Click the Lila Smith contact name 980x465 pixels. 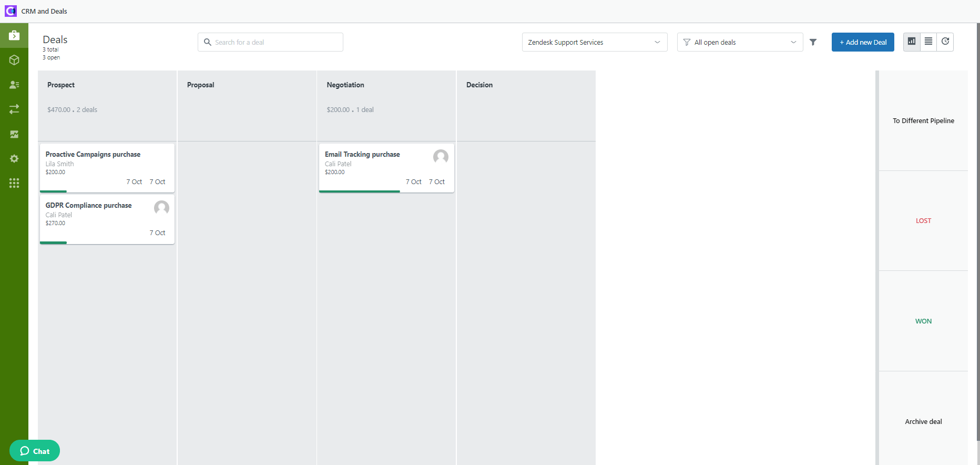click(59, 164)
